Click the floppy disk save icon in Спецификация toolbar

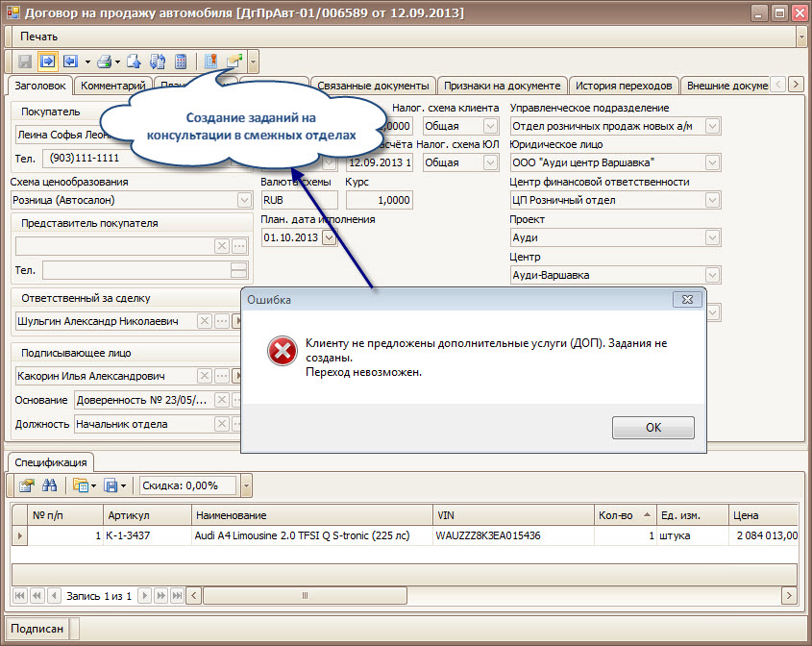(111, 485)
